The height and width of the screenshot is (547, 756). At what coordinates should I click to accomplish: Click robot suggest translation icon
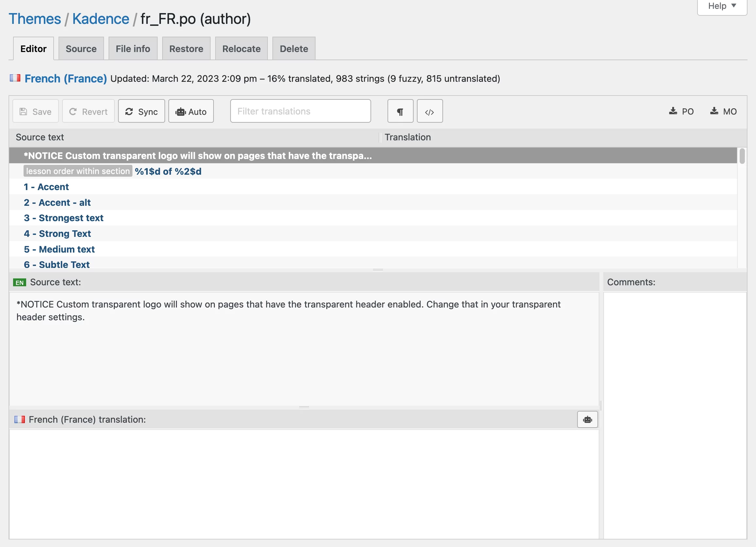coord(587,420)
